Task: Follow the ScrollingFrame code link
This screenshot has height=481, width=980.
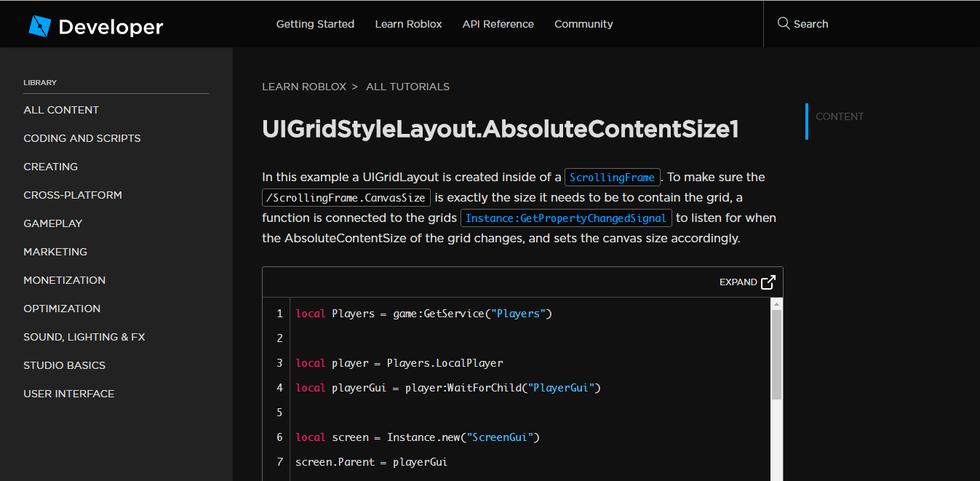Action: (613, 178)
